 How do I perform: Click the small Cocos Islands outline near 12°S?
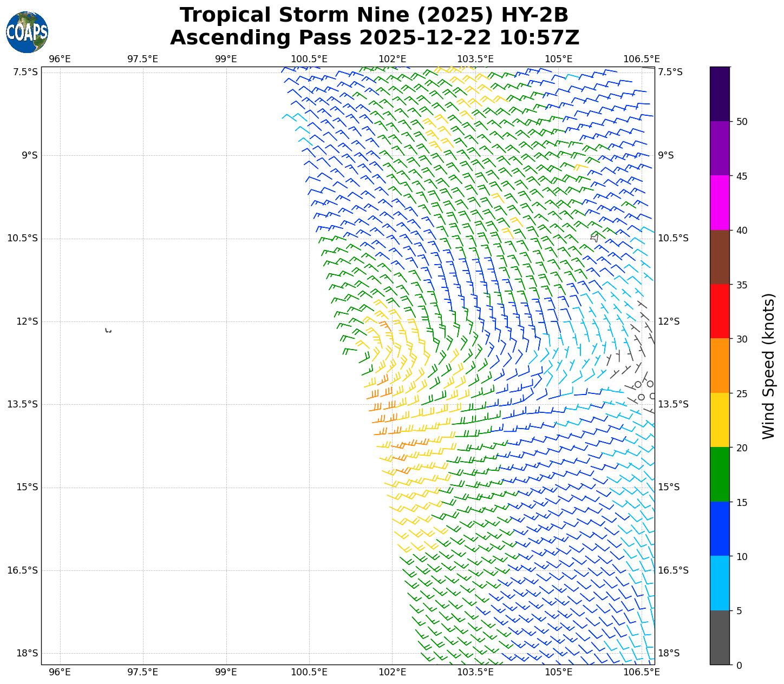click(x=108, y=330)
